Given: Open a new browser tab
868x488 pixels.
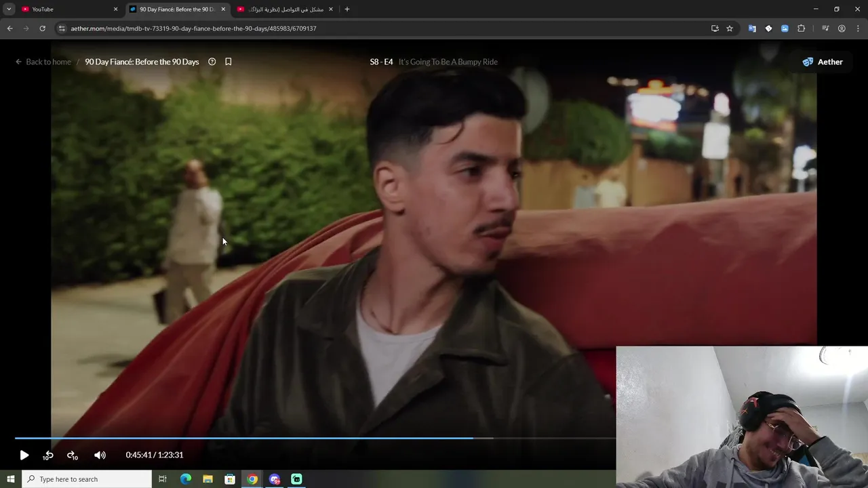Looking at the screenshot, I should pos(347,9).
